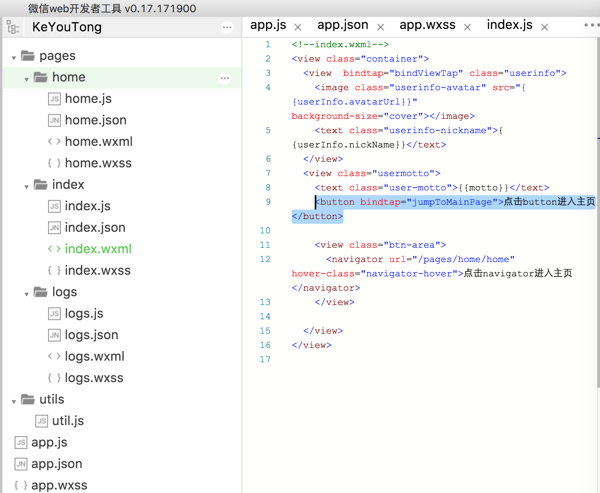Collapse the index folder arrow
The image size is (600, 493).
click(x=26, y=187)
